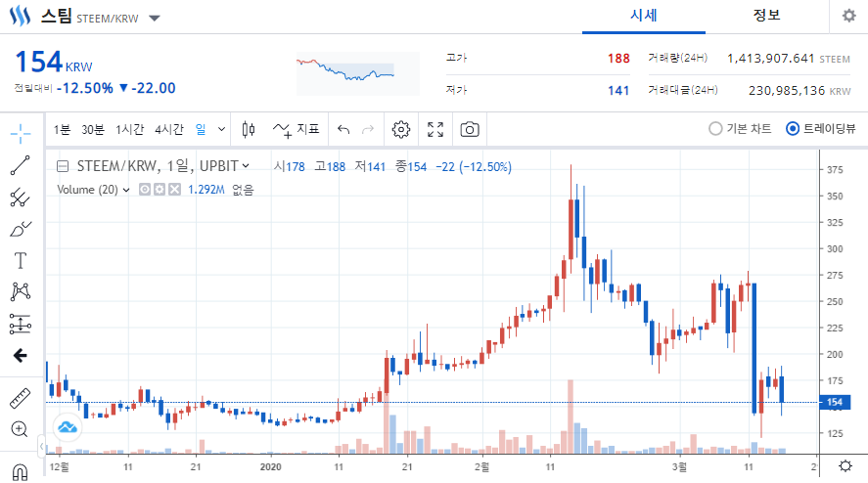Expand the STEEM/KRW UPBIT legend chevron

click(246, 165)
